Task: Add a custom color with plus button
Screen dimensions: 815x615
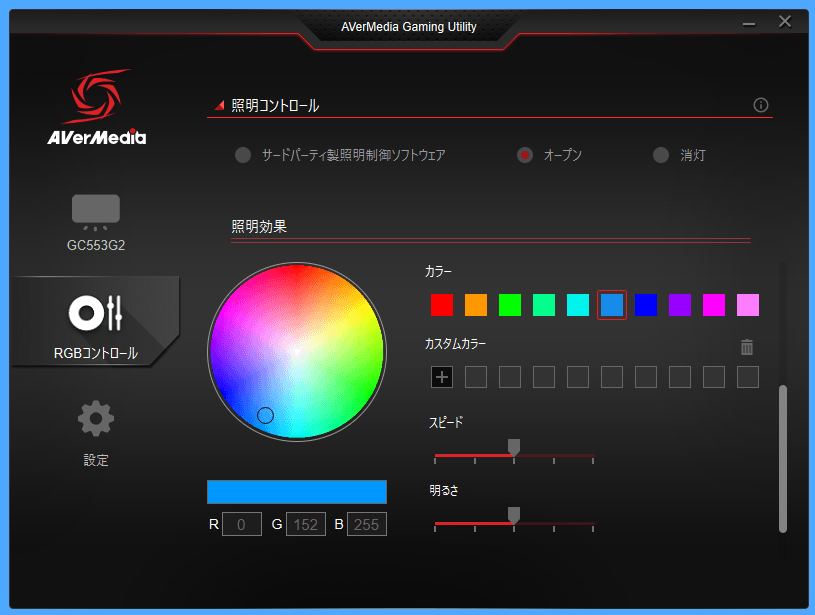Action: [442, 377]
